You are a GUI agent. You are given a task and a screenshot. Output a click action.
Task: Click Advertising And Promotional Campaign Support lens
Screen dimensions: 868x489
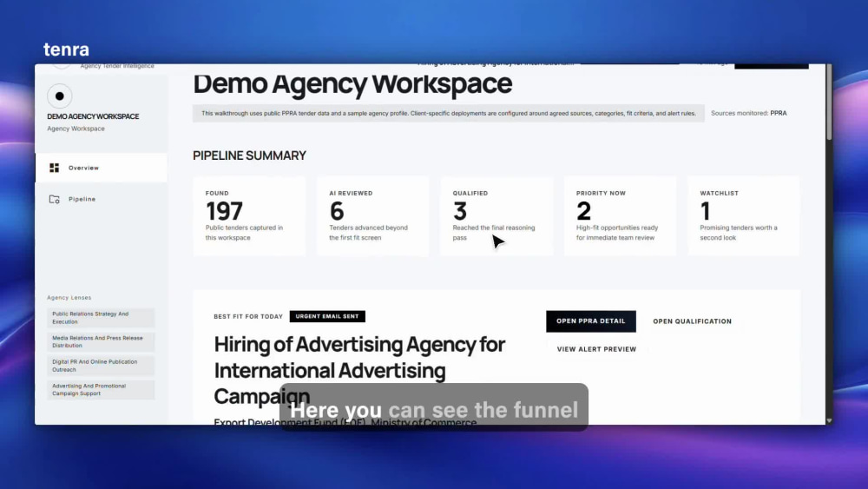point(101,390)
